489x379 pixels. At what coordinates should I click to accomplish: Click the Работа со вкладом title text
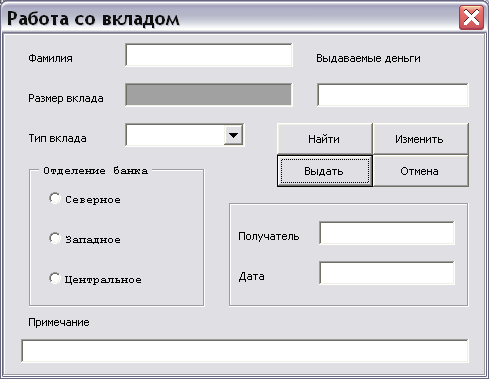pos(93,18)
